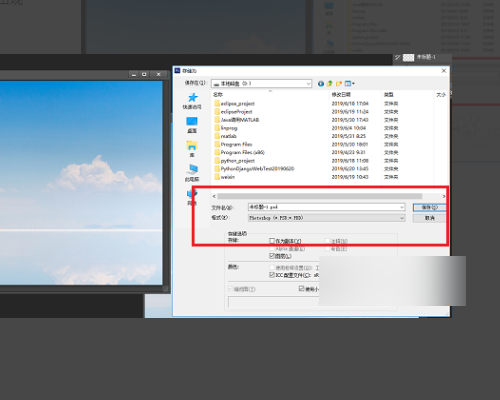Viewport: 500px width, 400px height.
Task: Click the image document window close button
Action: (x=159, y=74)
